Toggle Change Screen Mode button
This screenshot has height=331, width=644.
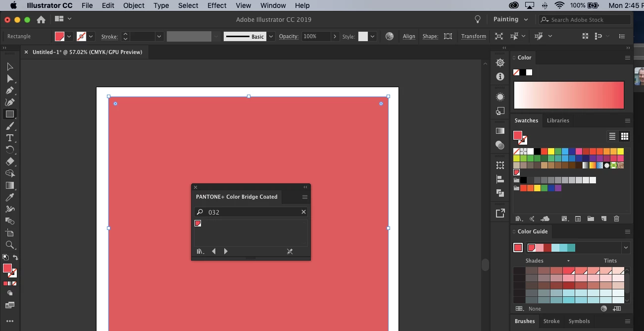point(9,305)
